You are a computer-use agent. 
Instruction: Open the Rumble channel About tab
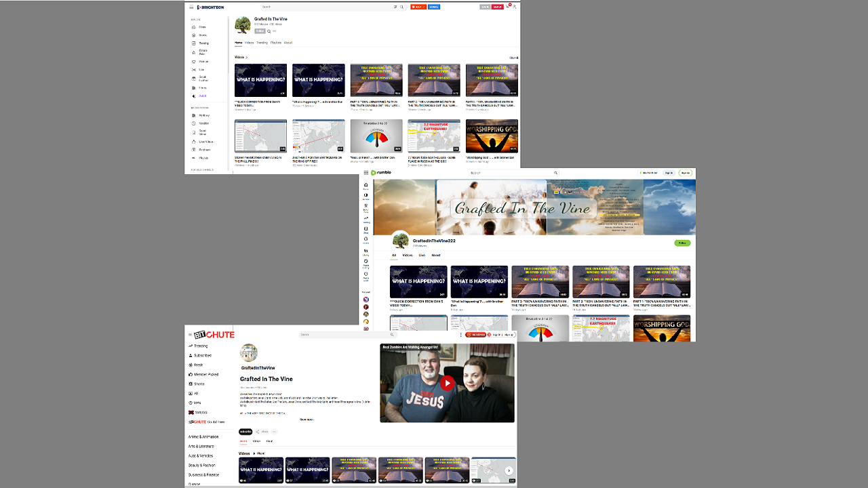(x=436, y=256)
